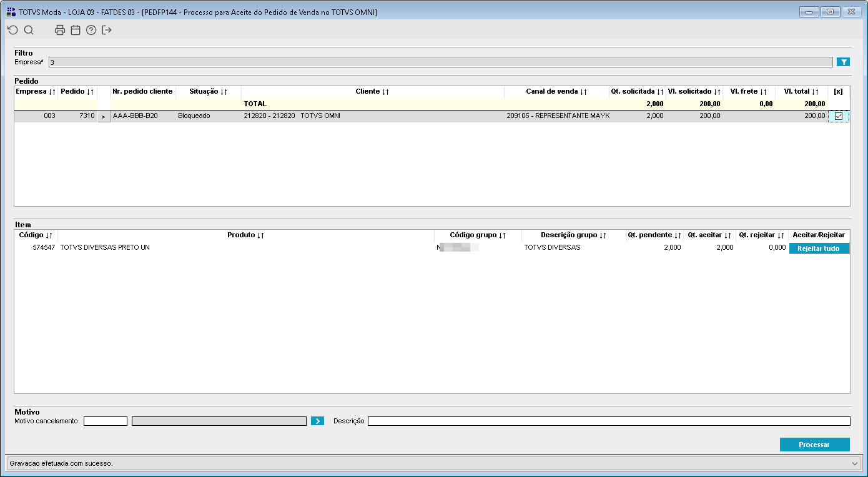Sort by Vl. solicitado column
Image resolution: width=868 pixels, height=477 pixels.
tap(694, 92)
